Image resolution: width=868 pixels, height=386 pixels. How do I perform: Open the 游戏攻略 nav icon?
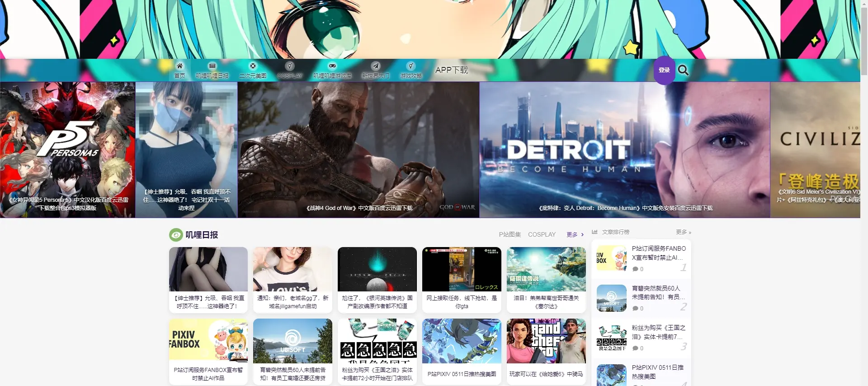(x=410, y=66)
